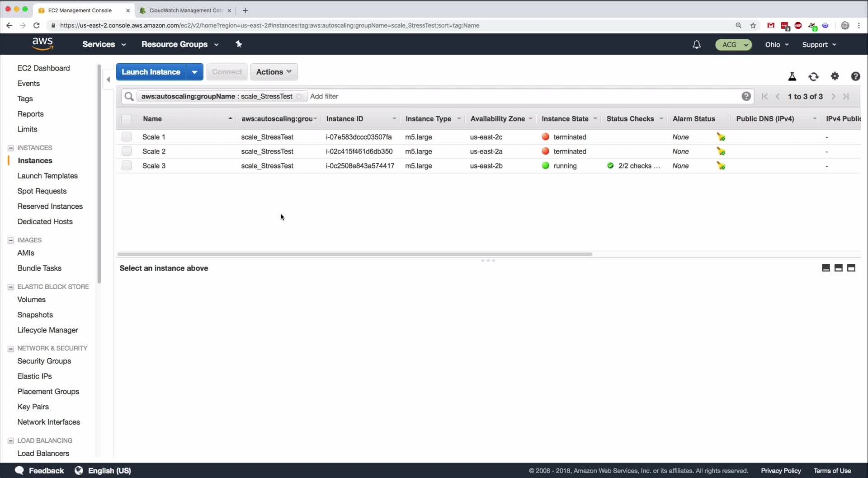Open the experiments flask icon
The width and height of the screenshot is (868, 478).
792,76
